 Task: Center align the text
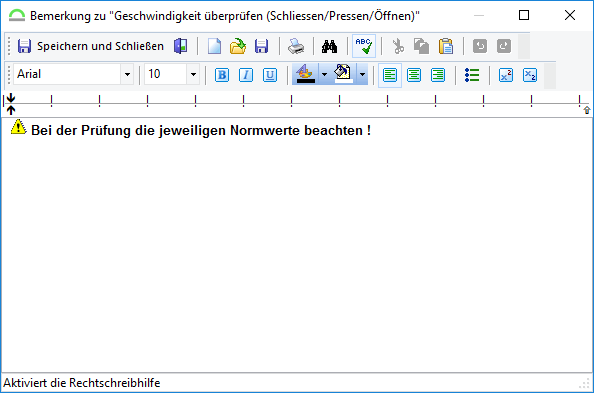pyautogui.click(x=414, y=75)
